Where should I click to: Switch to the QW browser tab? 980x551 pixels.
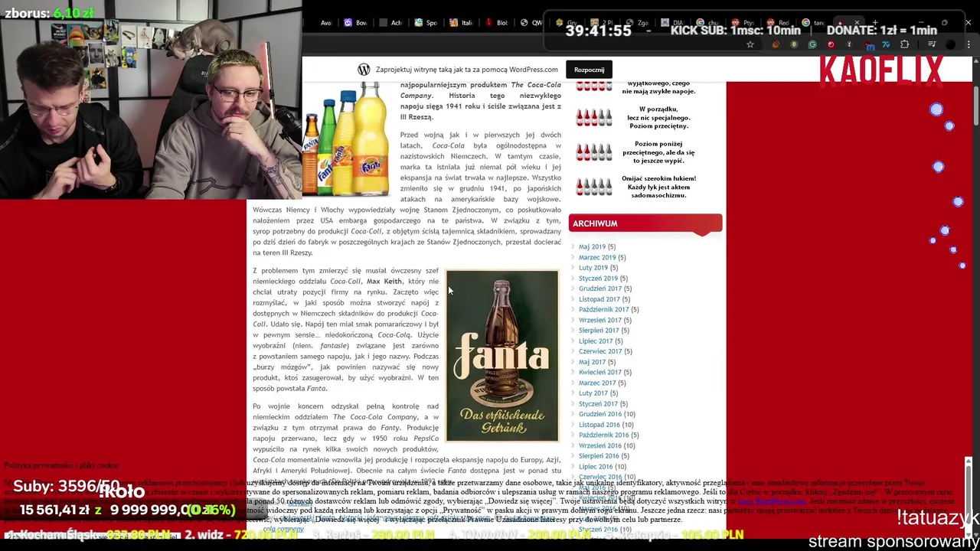[531, 23]
